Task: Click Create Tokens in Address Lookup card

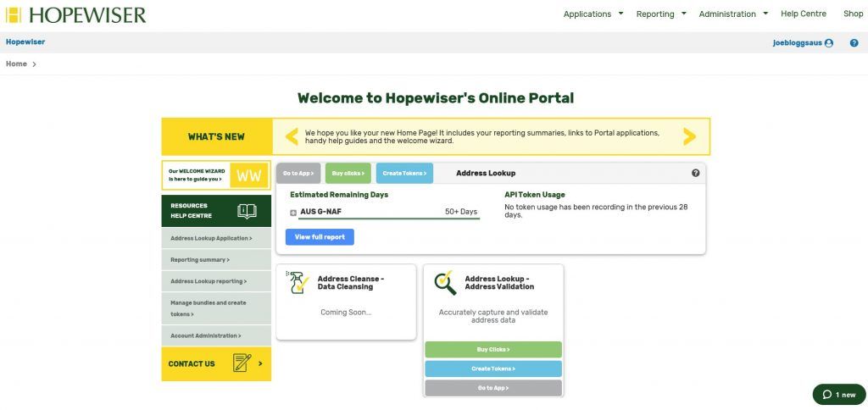Action: 493,369
